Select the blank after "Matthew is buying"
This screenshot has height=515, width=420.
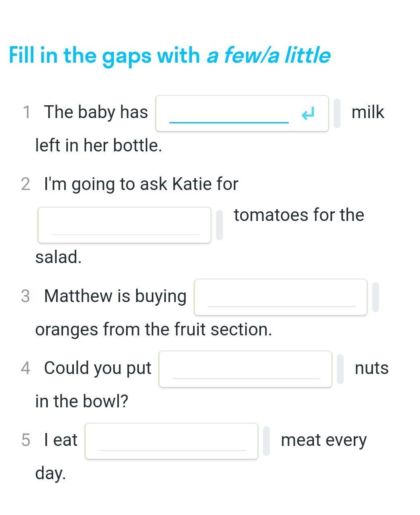(x=280, y=297)
